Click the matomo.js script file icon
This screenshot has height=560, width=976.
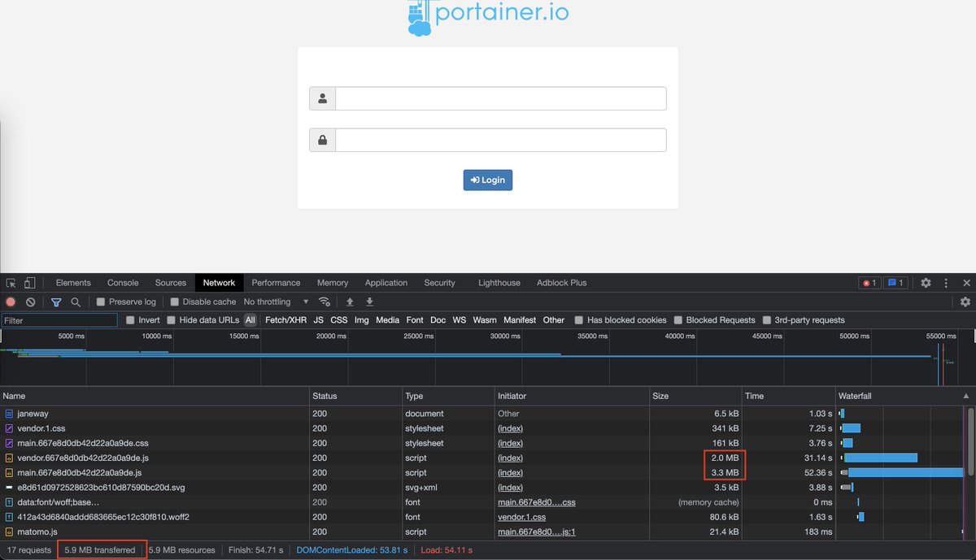(9, 532)
